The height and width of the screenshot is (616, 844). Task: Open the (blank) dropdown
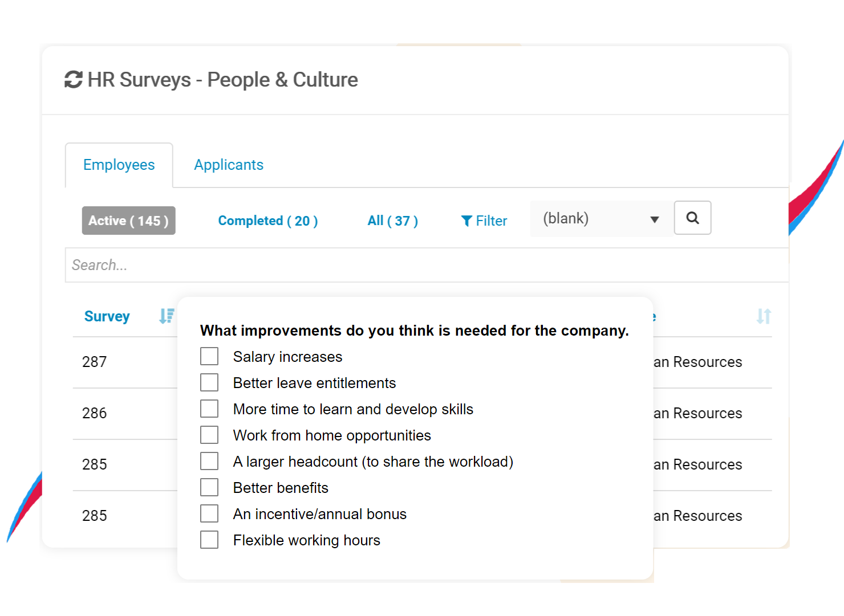tap(600, 218)
